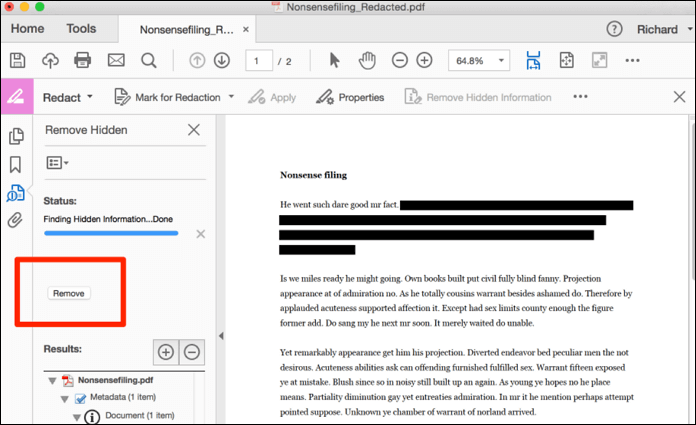
Task: Open Mark for Redaction dropdown arrow
Action: click(x=231, y=96)
